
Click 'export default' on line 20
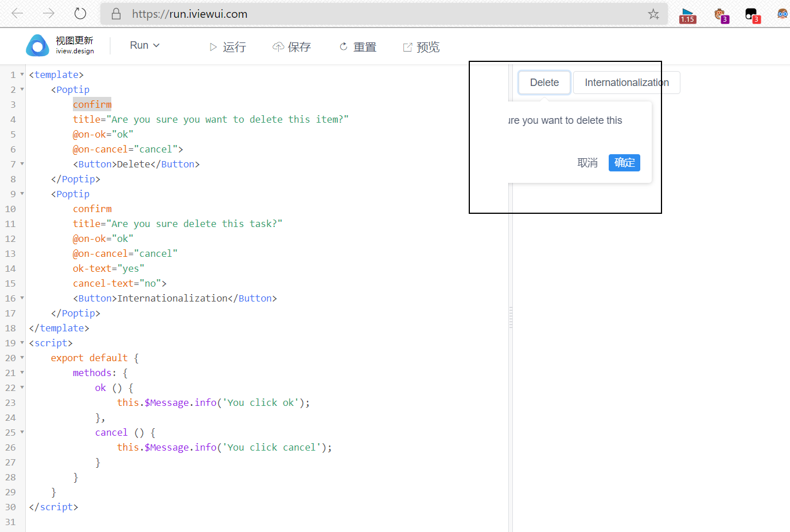click(x=89, y=358)
